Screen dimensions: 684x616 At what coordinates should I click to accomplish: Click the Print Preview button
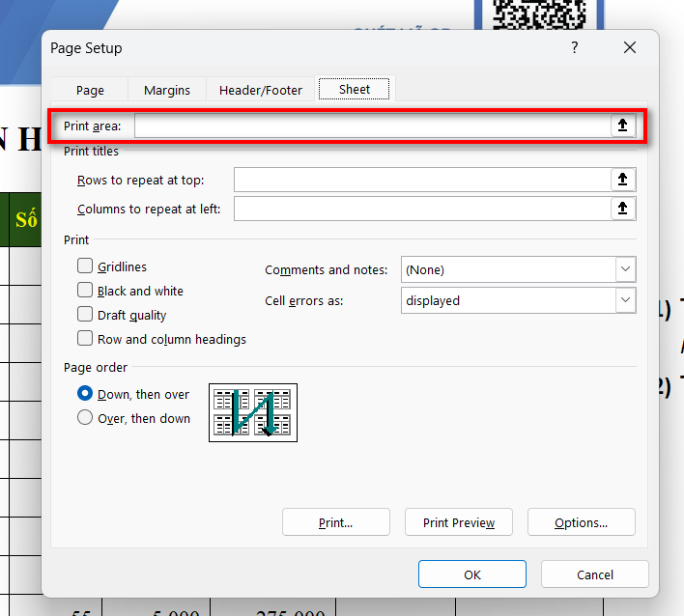tap(459, 522)
